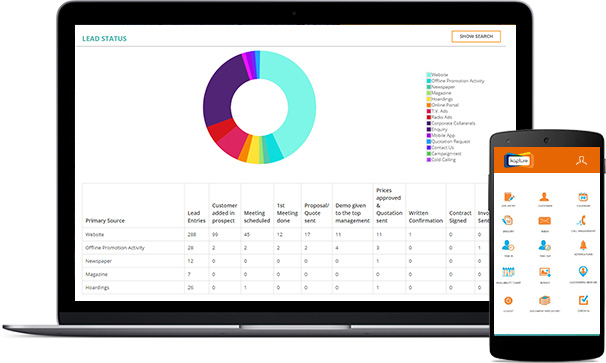The width and height of the screenshot is (606, 363).
Task: Click the Show Search button
Action: coord(476,36)
